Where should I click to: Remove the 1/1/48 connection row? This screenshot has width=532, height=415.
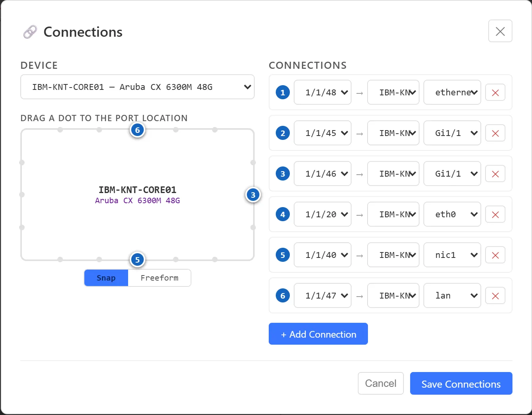(495, 93)
